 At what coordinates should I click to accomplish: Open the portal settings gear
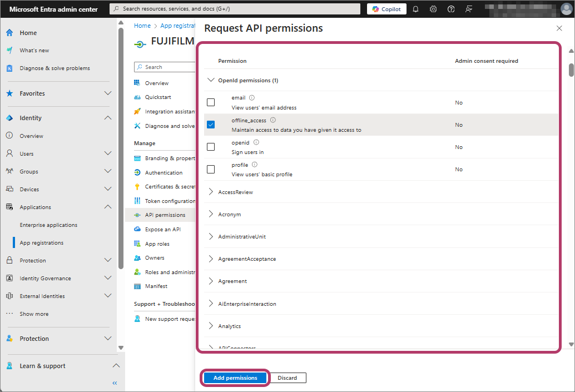pos(433,9)
